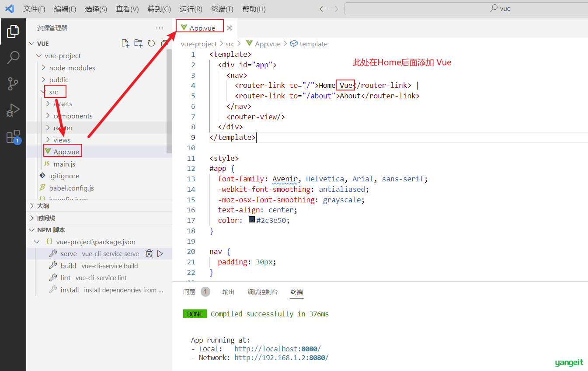The image size is (588, 371).
Task: Open the 终端(T) menu
Action: pyautogui.click(x=222, y=9)
